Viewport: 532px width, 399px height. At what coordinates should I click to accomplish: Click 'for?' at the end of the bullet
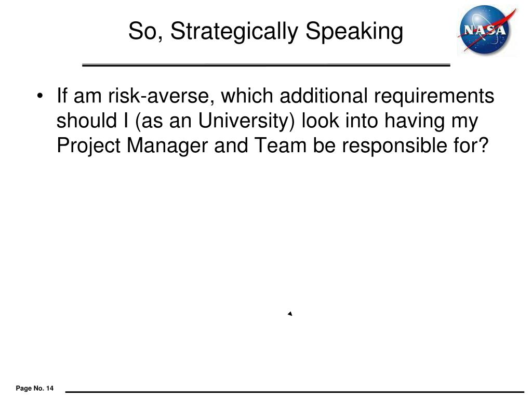coord(471,146)
